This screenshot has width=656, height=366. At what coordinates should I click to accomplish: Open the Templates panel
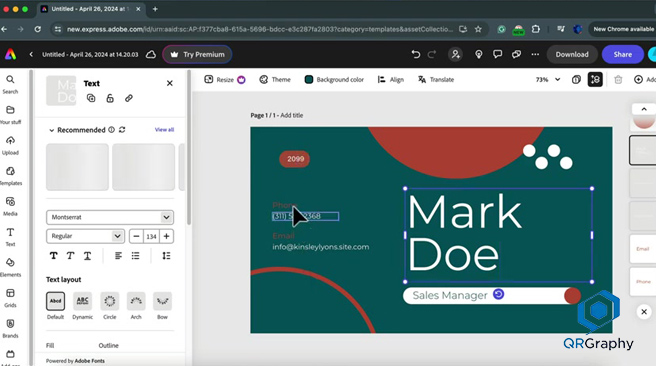(10, 176)
